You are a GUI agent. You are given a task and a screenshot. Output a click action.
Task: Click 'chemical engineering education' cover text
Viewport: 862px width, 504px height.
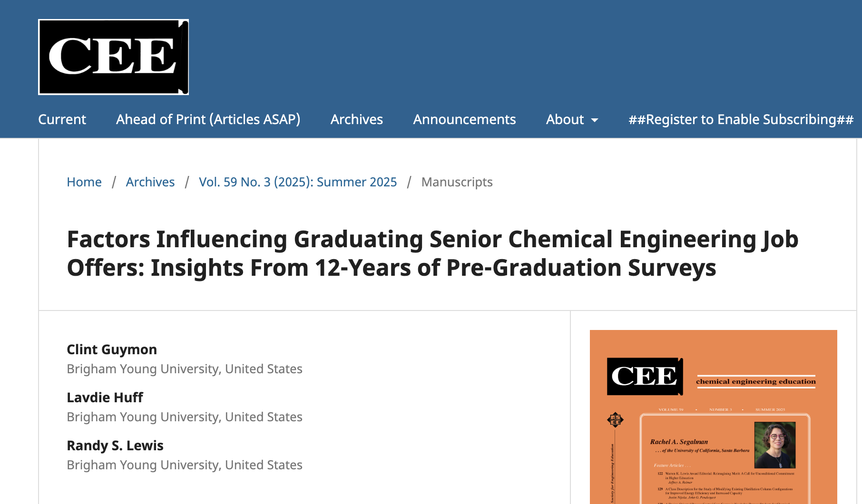[755, 381]
